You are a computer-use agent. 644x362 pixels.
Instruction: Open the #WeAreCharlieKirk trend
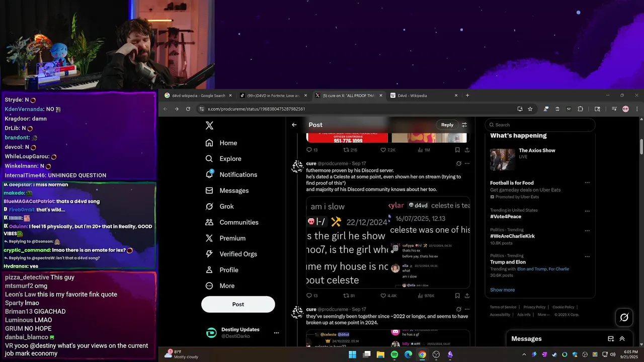(513, 236)
